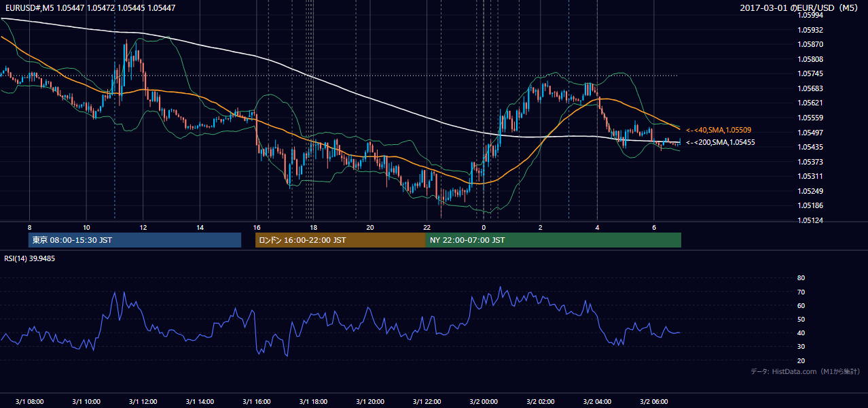This screenshot has height=408, width=868.
Task: Click RSI level 20 on the axis
Action: tap(801, 360)
